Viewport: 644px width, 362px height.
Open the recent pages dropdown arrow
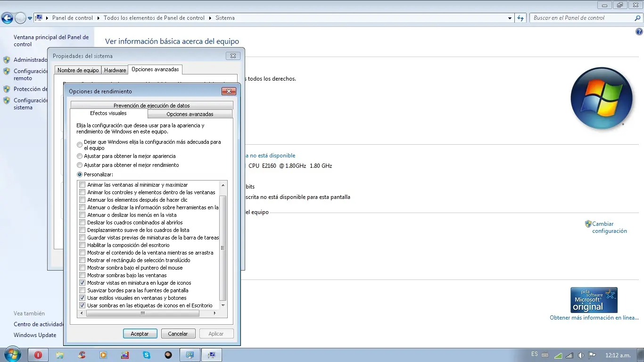click(x=30, y=18)
